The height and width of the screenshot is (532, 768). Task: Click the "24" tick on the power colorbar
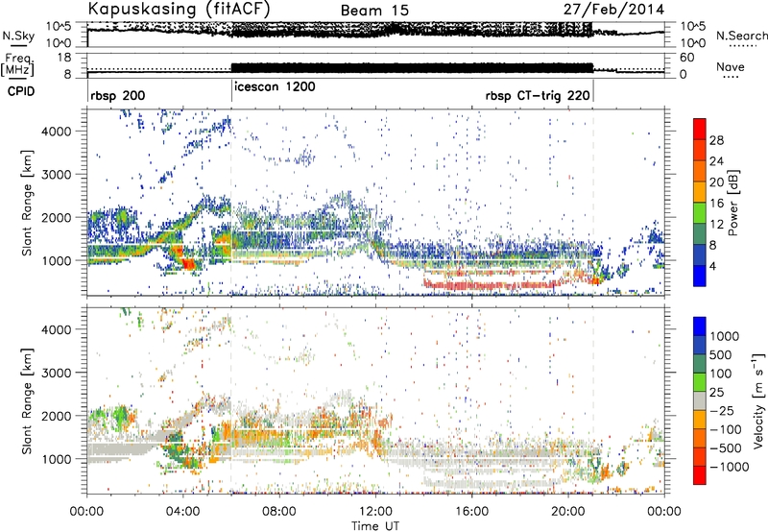coord(716,161)
